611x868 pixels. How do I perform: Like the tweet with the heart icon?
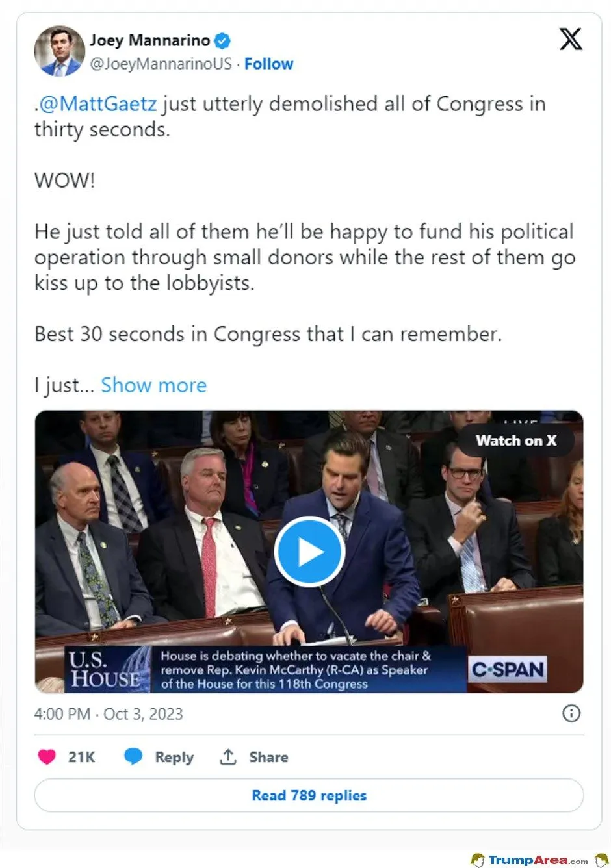47,757
